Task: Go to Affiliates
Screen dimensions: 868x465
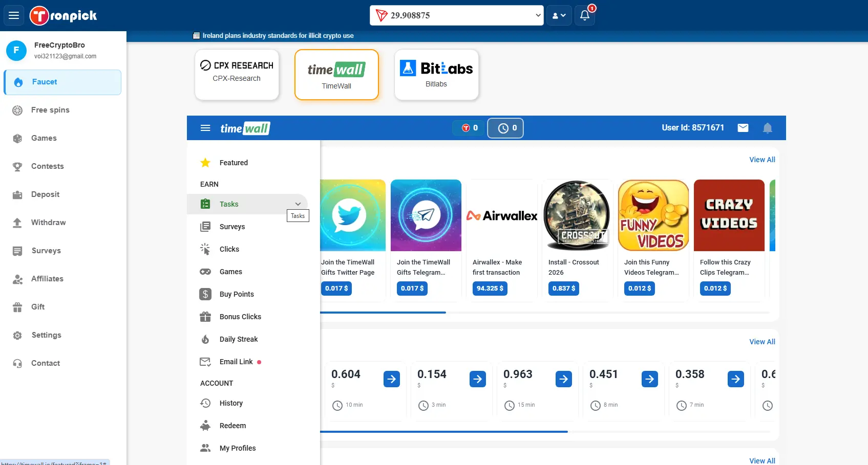Action: coord(62,279)
